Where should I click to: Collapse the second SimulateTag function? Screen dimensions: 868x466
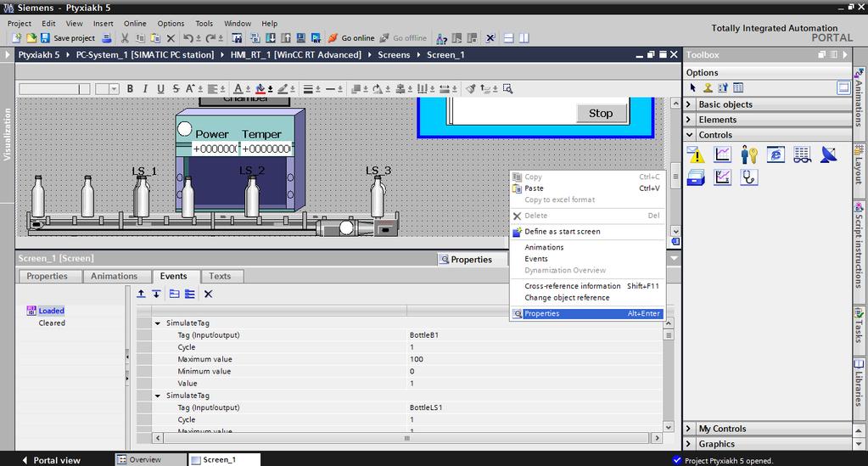point(158,396)
